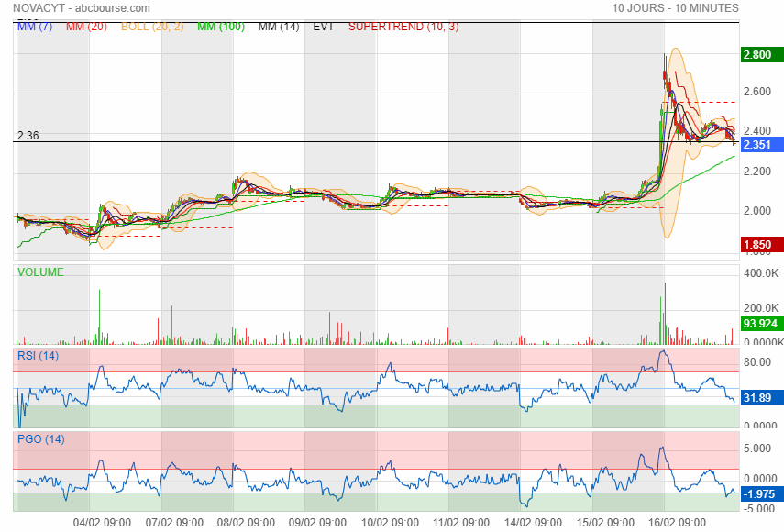The width and height of the screenshot is (784, 532).
Task: Click the red 1.850 low price tag
Action: (762, 245)
